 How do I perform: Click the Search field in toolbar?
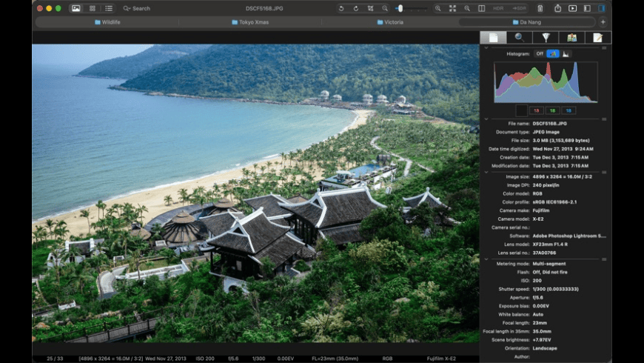(x=137, y=8)
